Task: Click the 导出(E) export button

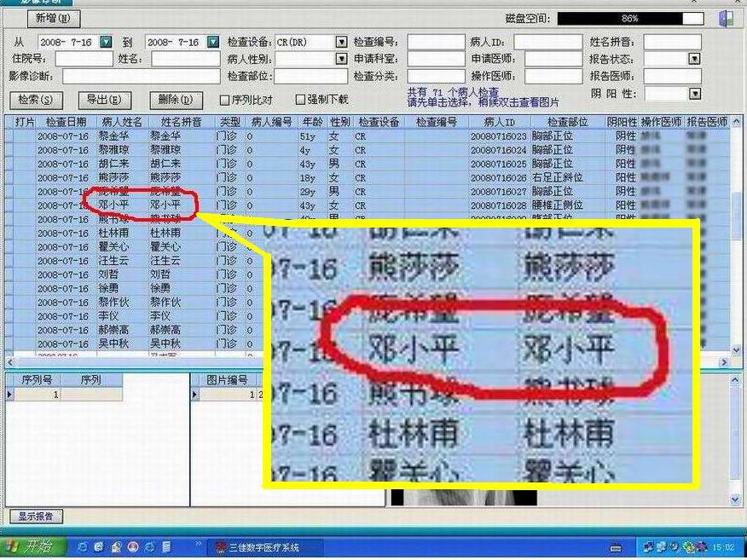Action: (x=104, y=100)
